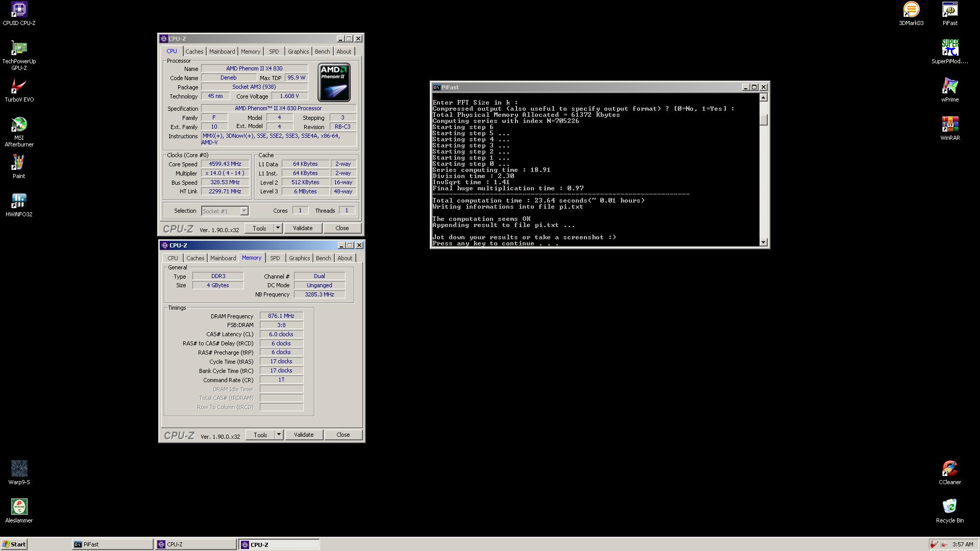
Task: Switch to SPD tab in upper CPU-Z window
Action: click(x=274, y=52)
